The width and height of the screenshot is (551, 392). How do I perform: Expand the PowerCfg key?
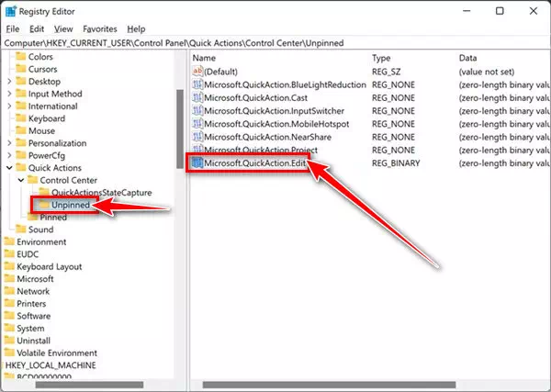(x=9, y=155)
